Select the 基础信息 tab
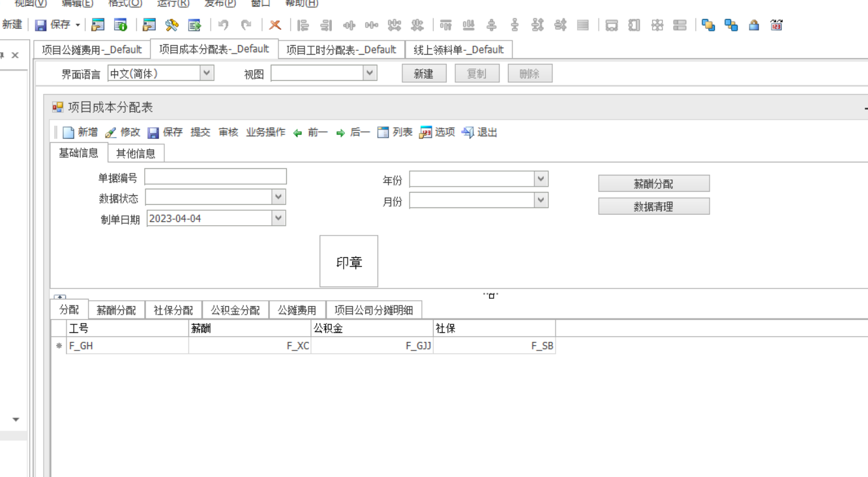 pos(78,153)
